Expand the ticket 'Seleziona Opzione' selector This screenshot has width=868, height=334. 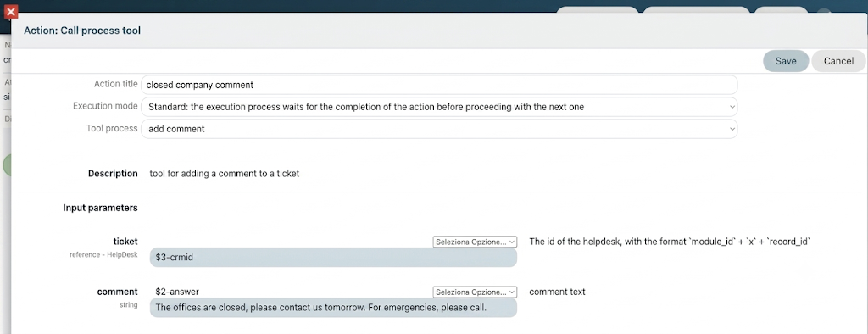coord(475,242)
